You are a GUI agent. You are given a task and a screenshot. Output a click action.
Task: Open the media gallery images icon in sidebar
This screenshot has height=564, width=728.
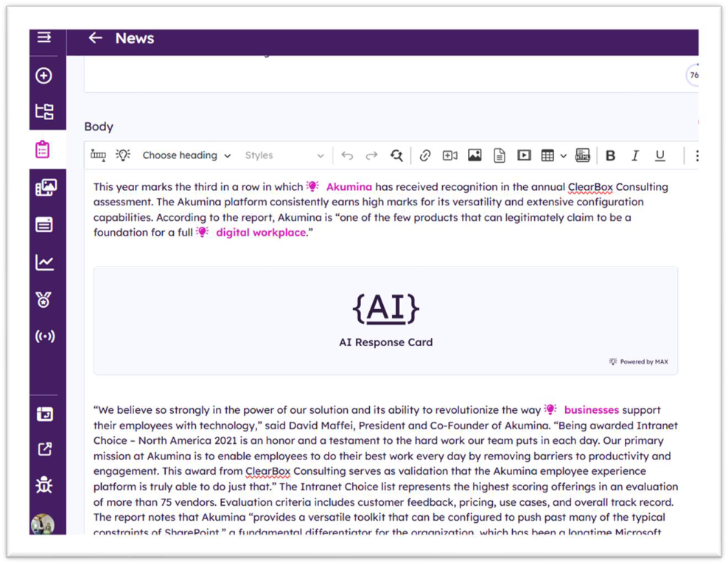(x=46, y=187)
